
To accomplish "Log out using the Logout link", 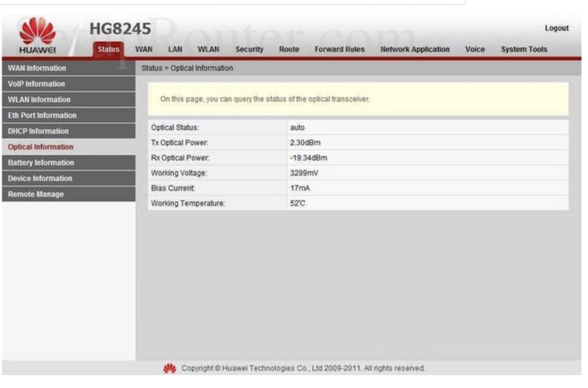I will 557,28.
